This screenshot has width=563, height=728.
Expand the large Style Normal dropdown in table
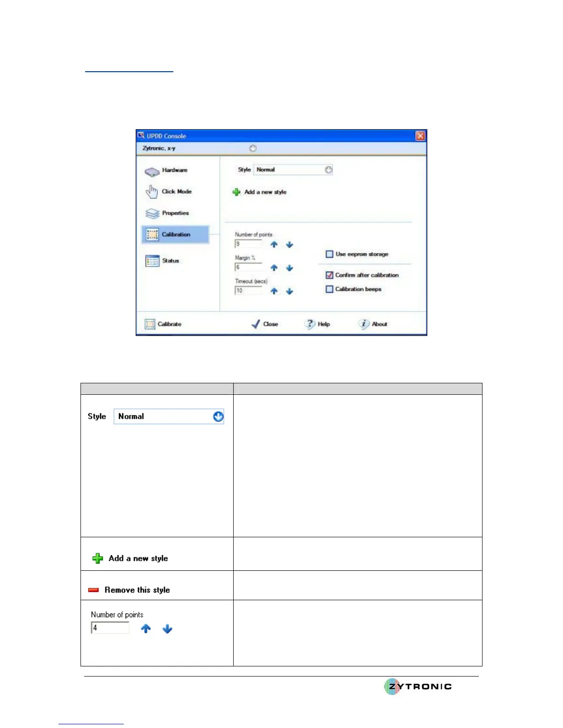point(218,416)
